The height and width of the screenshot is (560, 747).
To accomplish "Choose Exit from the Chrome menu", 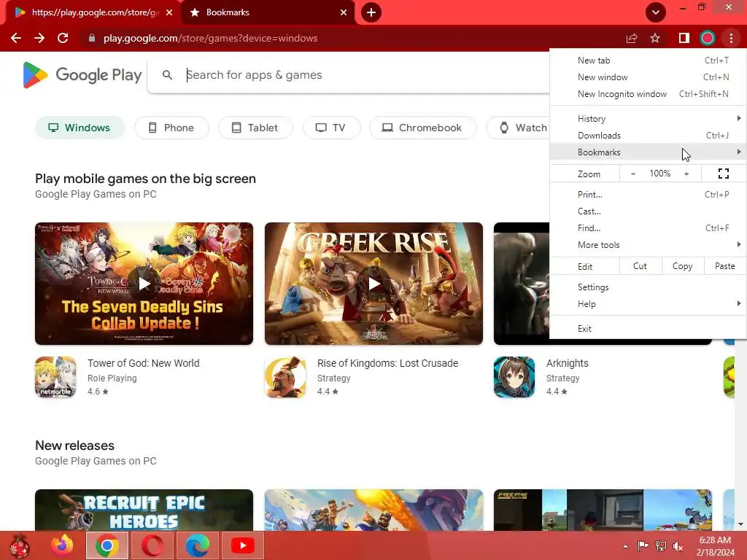I will click(648, 329).
